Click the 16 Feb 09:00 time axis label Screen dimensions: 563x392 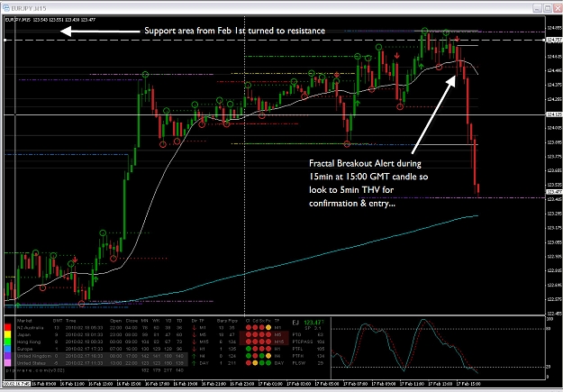click(x=43, y=384)
